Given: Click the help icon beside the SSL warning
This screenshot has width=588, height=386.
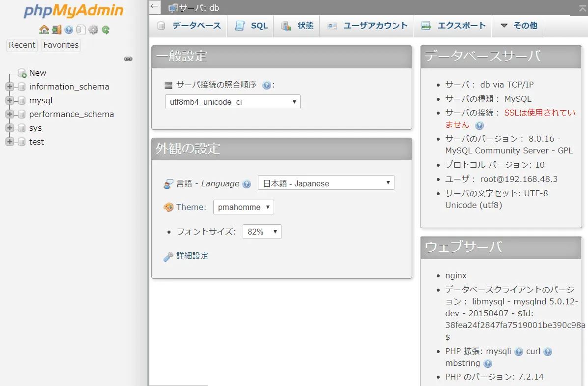Looking at the screenshot, I should 479,125.
